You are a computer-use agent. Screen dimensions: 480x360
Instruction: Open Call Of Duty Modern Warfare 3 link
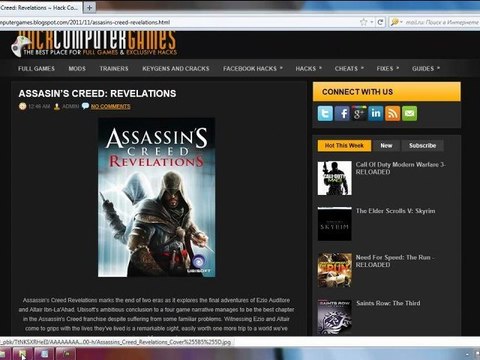click(400, 168)
